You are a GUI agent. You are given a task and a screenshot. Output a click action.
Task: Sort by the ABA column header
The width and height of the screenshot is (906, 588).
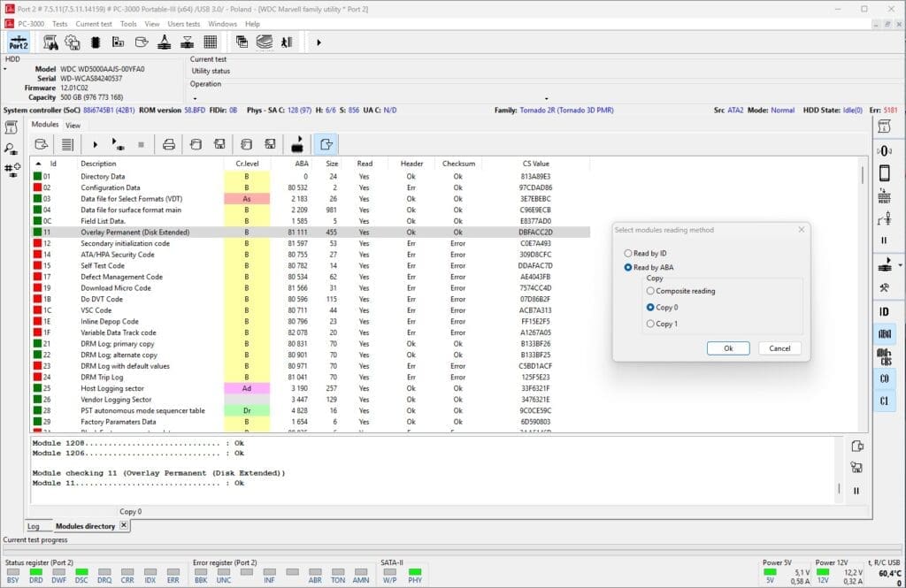click(291, 164)
